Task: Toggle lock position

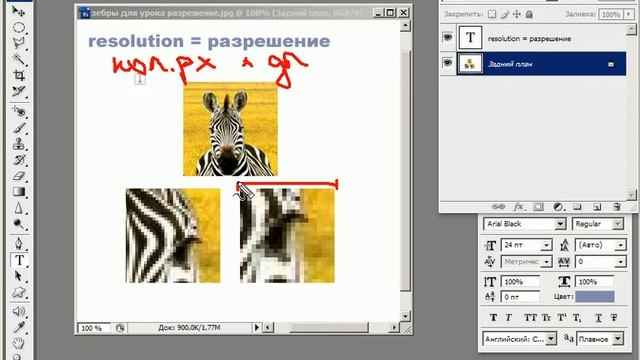Action: click(517, 14)
